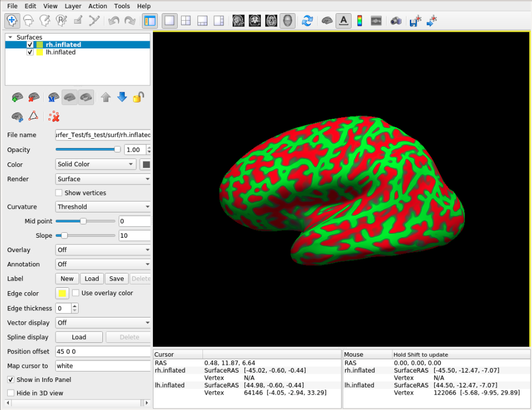Open the Layer menu

(73, 6)
